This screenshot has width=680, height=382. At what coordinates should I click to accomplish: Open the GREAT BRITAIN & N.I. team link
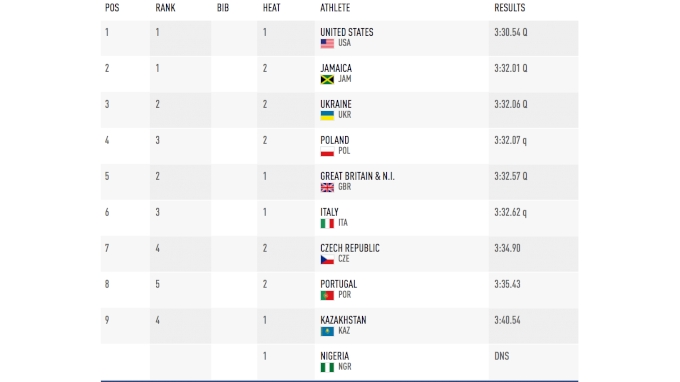[x=357, y=176]
